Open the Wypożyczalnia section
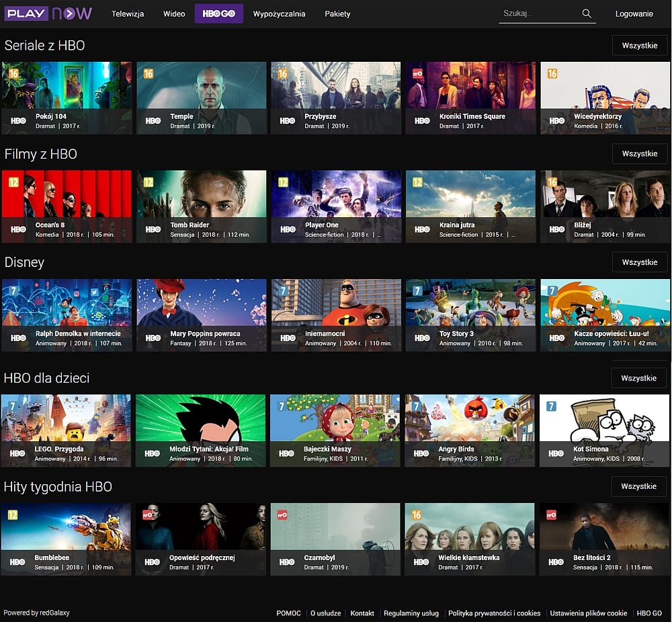Screen dimensions: 672x622 pyautogui.click(x=279, y=14)
